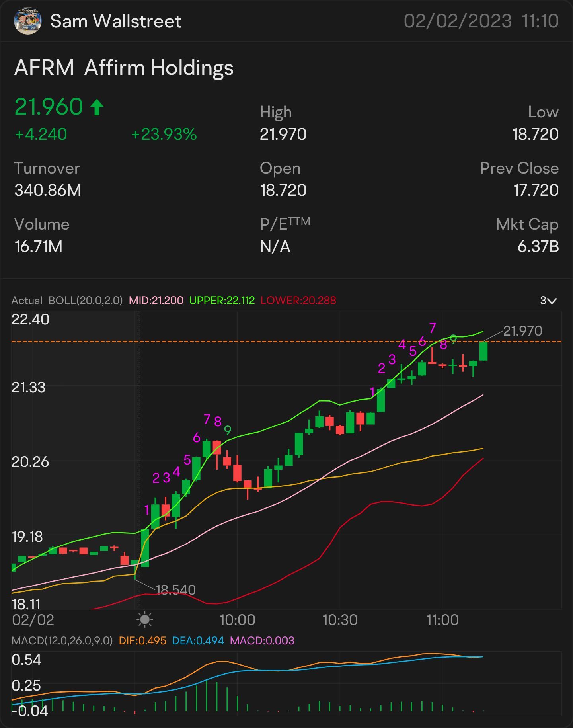Select the 02/02/2023 11:10 timestamp
The height and width of the screenshot is (728, 573).
481,21
